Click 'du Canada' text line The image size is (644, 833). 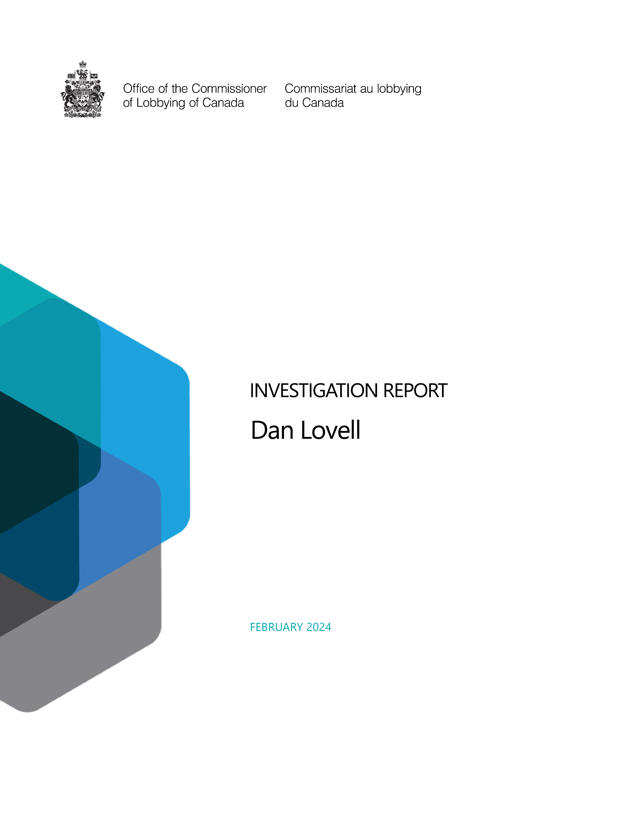tap(314, 103)
